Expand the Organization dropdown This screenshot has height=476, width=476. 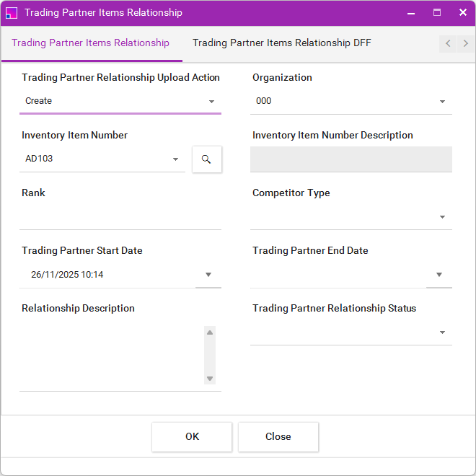[x=442, y=102]
